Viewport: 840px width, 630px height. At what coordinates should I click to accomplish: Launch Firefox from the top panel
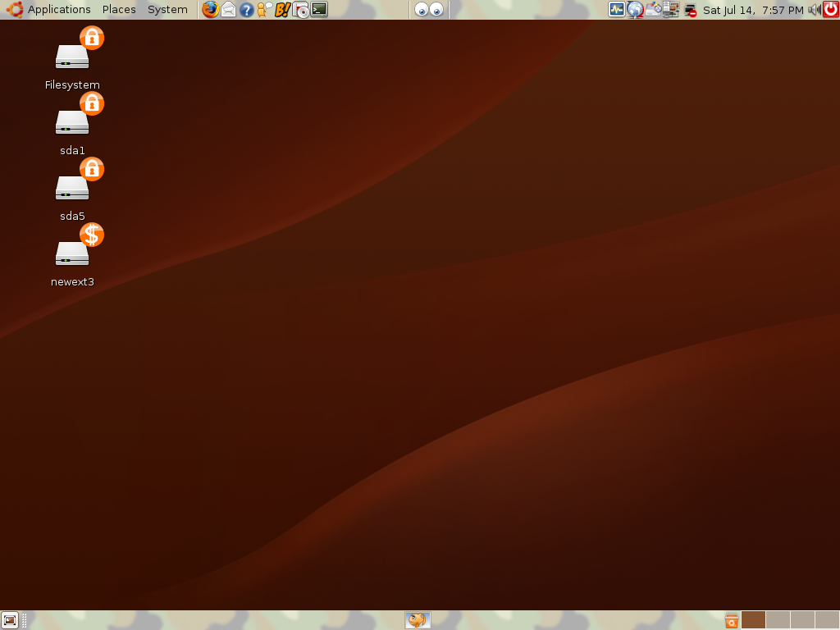[210, 10]
